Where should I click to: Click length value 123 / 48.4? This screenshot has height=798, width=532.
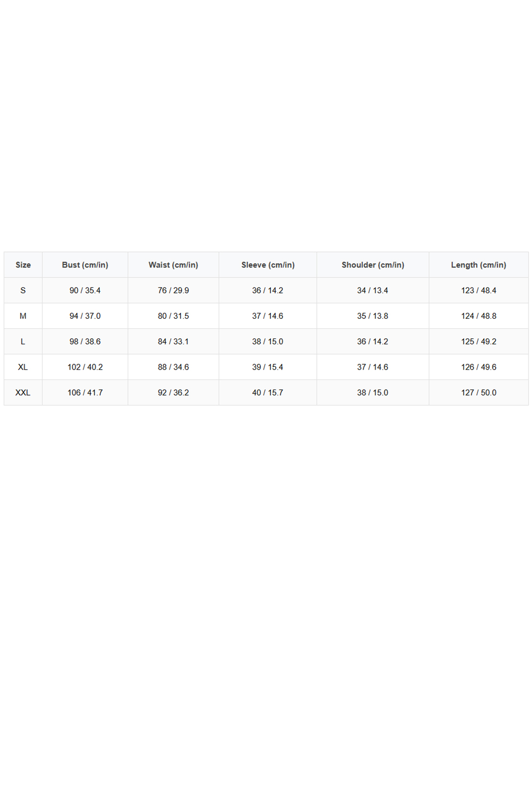(x=479, y=290)
